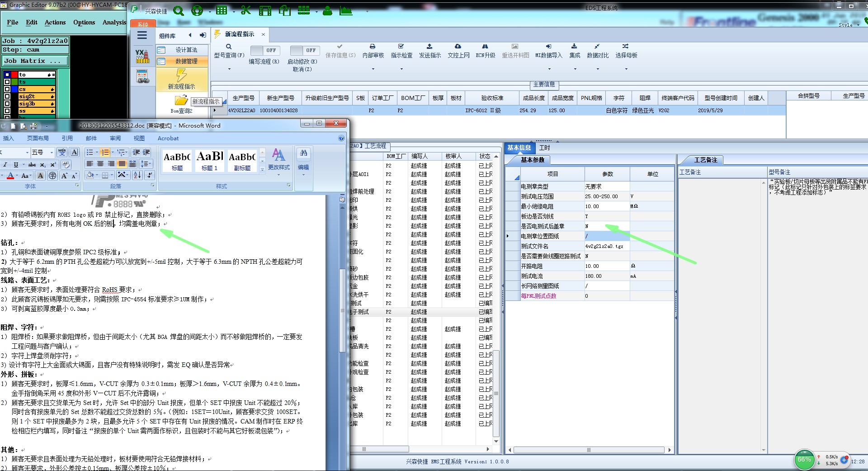Check the 'cs' layer checkbox
Image resolution: width=868 pixels, height=471 pixels.
coord(7,89)
